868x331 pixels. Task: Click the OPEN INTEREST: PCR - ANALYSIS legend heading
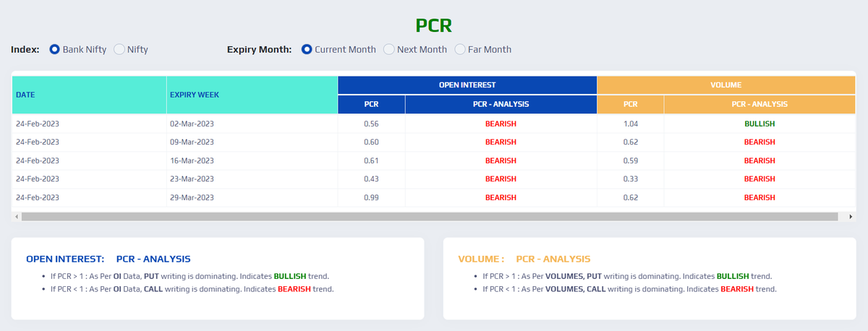tap(109, 258)
